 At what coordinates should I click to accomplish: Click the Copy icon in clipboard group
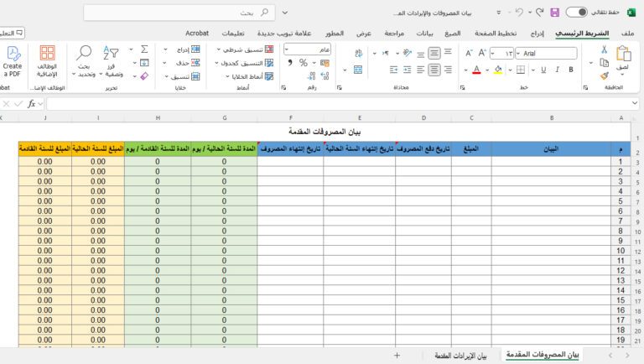click(x=604, y=63)
